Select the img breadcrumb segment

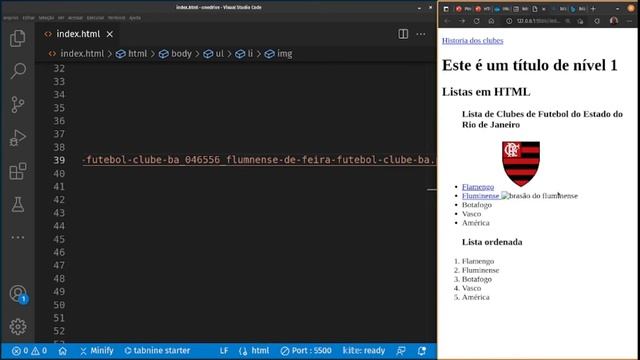coord(278,54)
